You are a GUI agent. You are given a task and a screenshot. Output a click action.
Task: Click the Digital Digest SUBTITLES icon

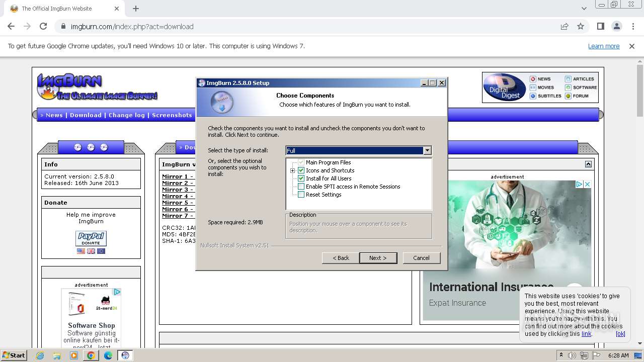pos(533,96)
